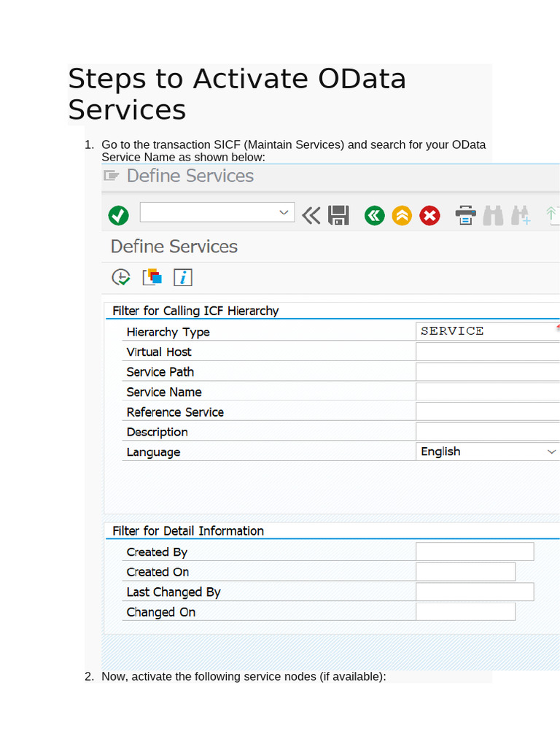
Task: Click the Created By input field
Action: (x=475, y=551)
